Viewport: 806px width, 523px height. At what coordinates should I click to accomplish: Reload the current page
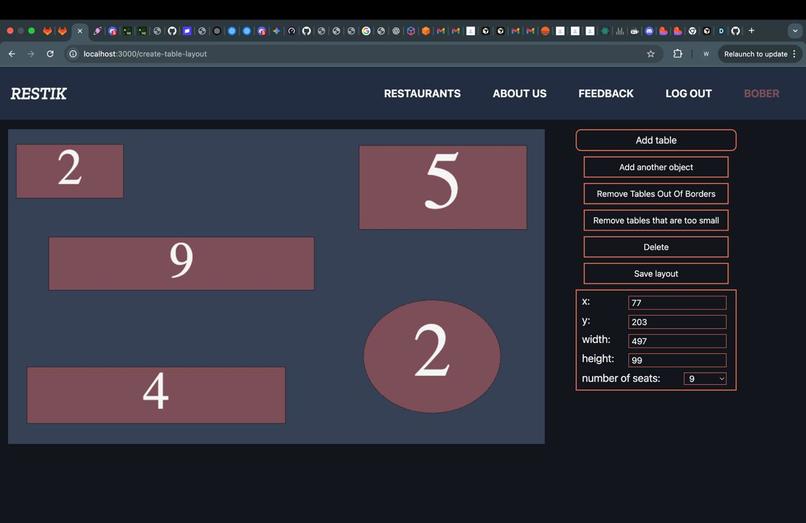pos(50,53)
